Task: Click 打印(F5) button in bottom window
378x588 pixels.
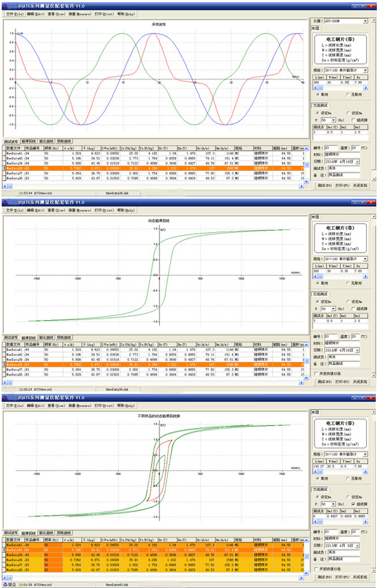Action: (x=342, y=577)
